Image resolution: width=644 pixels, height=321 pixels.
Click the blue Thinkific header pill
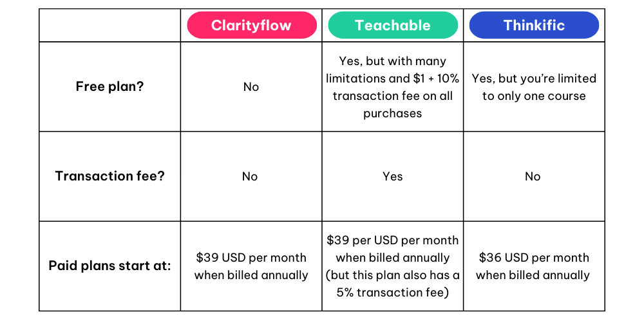534,25
